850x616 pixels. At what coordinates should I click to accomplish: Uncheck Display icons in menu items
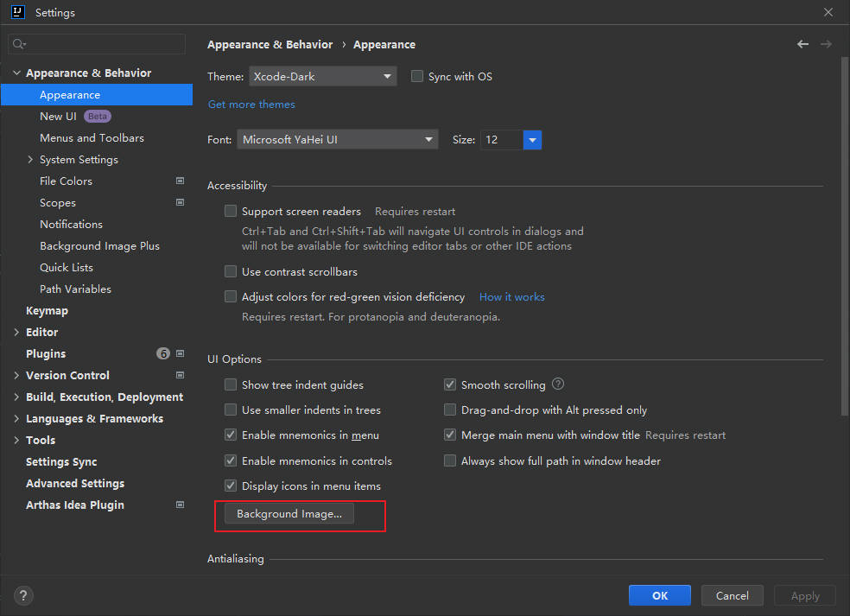[x=231, y=486]
